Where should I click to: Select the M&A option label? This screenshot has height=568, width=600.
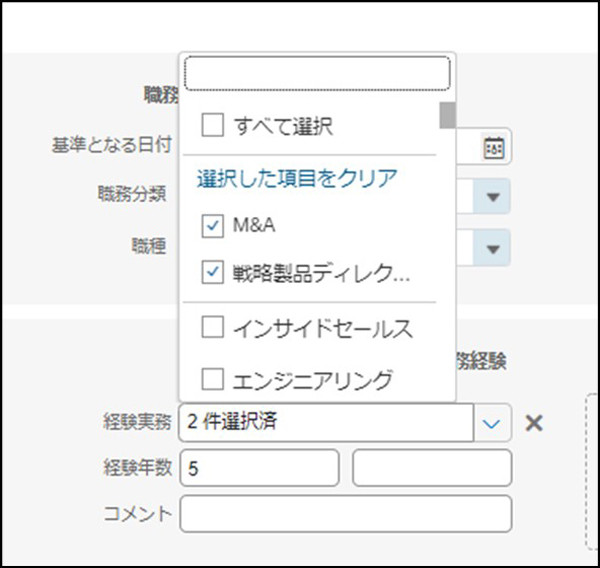pyautogui.click(x=254, y=225)
